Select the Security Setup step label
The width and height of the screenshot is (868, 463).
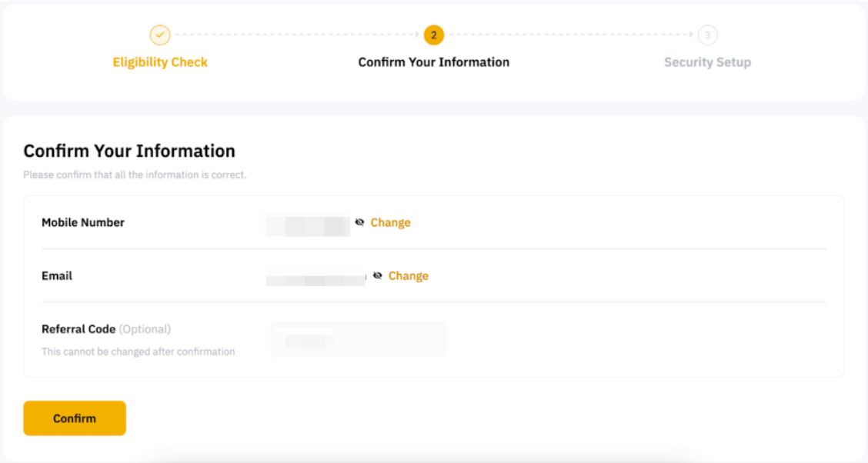tap(707, 62)
